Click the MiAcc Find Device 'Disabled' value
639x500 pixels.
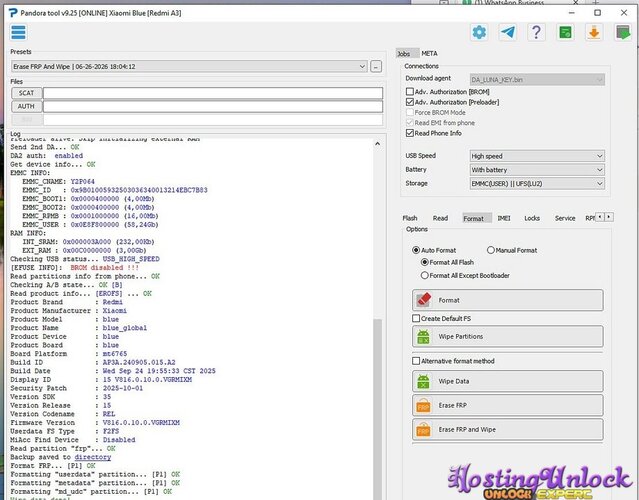click(119, 440)
